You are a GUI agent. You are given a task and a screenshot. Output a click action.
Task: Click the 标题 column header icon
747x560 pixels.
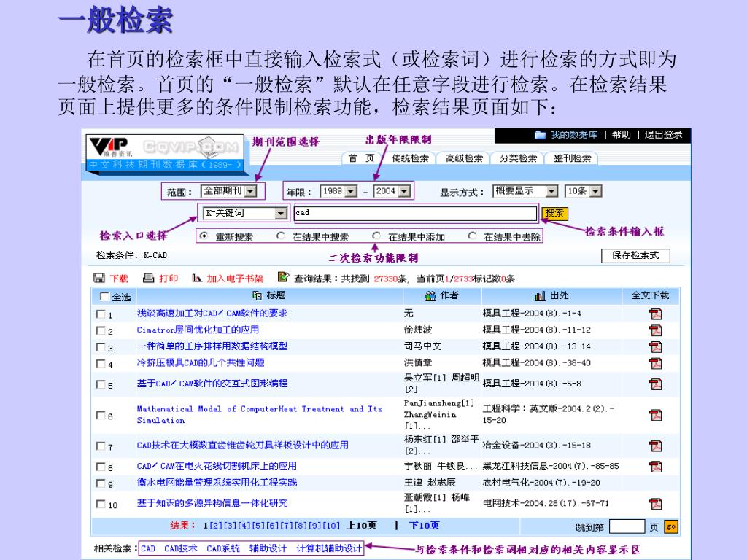[258, 296]
